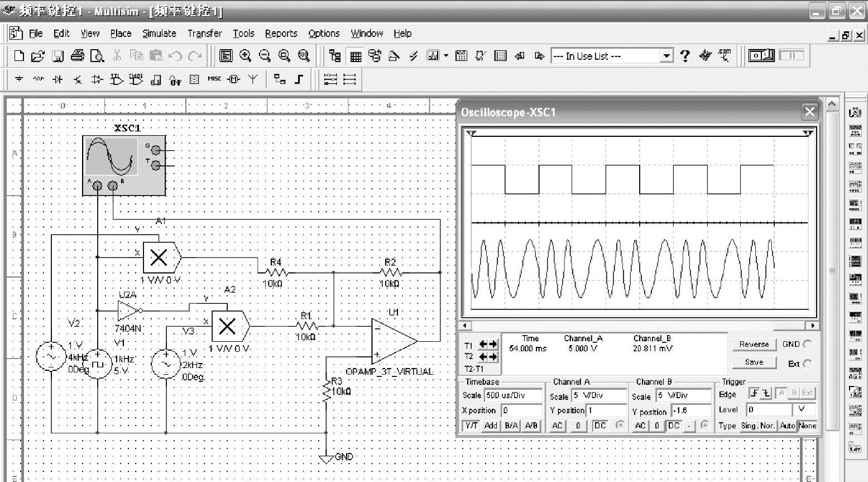The width and height of the screenshot is (868, 482).
Task: Open the Grapher icon dropdown arrow
Action: click(x=446, y=56)
